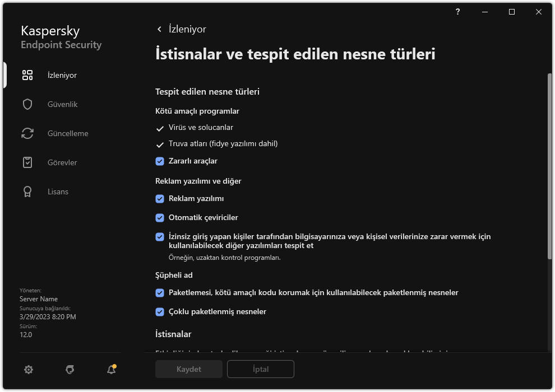Open Görevler using the clipboard icon
The width and height of the screenshot is (555, 392).
pos(27,162)
